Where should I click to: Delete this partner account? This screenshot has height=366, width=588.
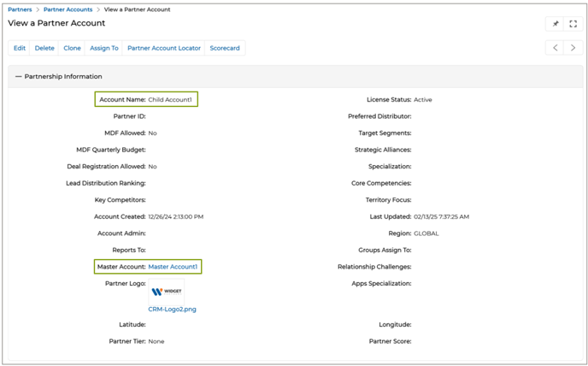(44, 49)
